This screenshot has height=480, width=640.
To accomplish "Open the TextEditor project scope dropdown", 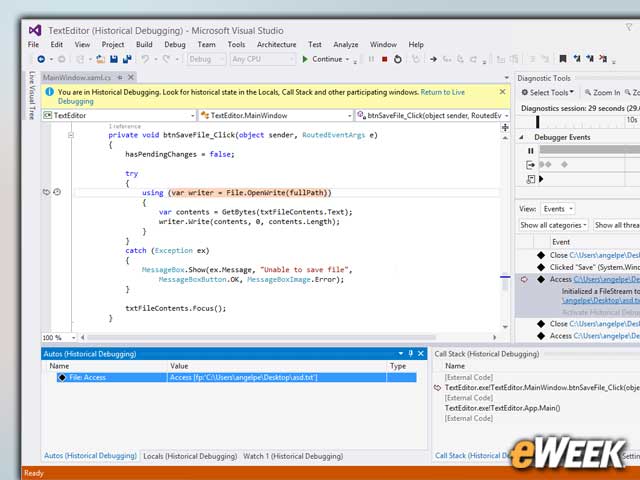I will [x=119, y=116].
